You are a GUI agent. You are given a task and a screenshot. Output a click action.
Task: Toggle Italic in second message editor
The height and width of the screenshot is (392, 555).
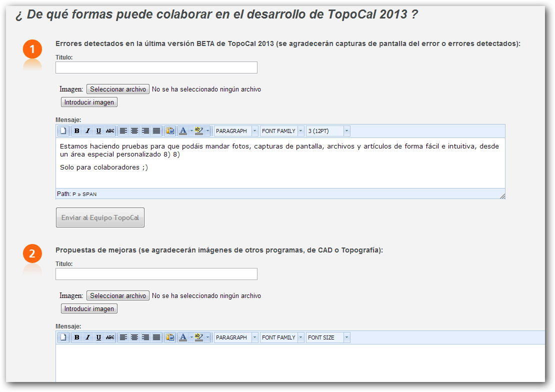[88, 337]
